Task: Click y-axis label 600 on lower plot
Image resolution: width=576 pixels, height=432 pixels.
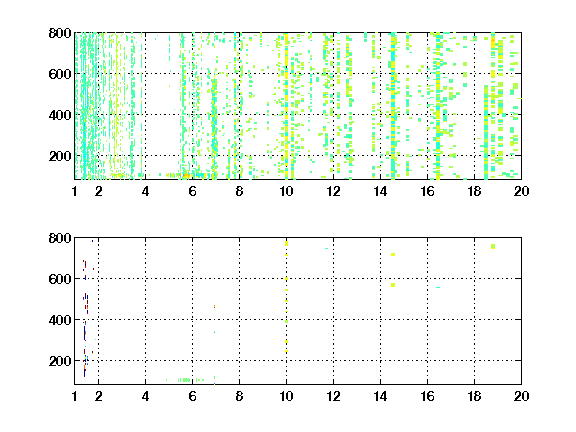Action: pyautogui.click(x=60, y=279)
